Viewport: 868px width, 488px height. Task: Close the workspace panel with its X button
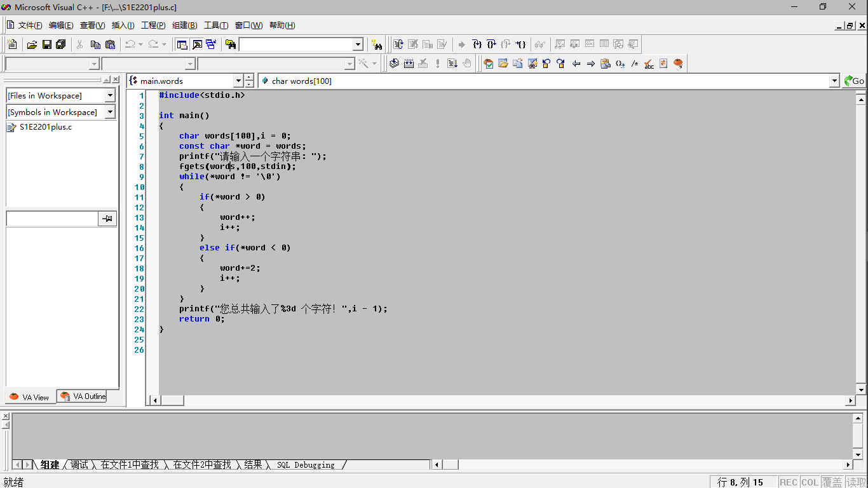(x=116, y=79)
